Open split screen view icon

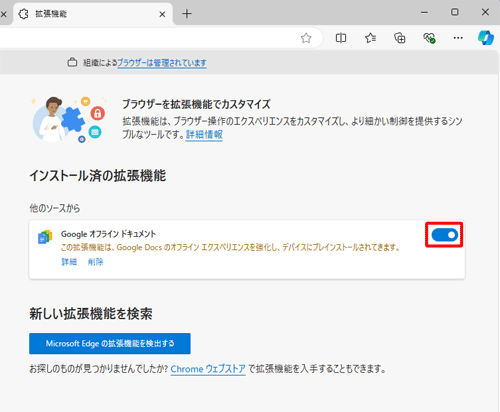(341, 38)
